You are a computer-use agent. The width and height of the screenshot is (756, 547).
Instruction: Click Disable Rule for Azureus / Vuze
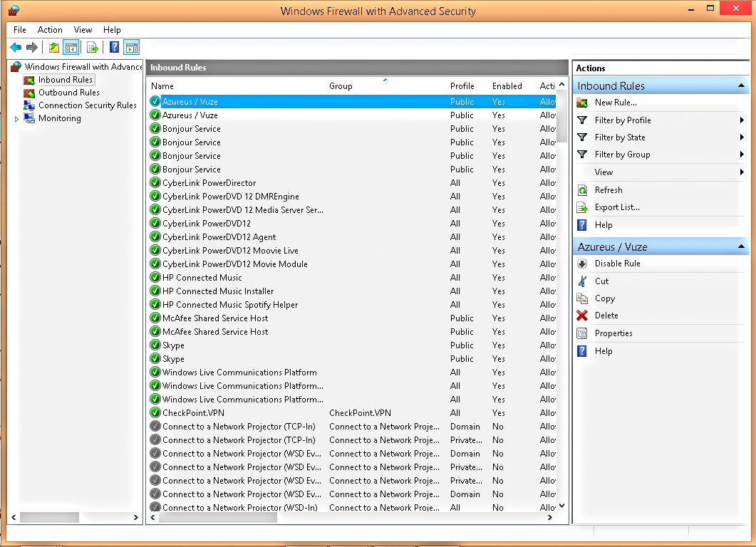[x=617, y=264]
